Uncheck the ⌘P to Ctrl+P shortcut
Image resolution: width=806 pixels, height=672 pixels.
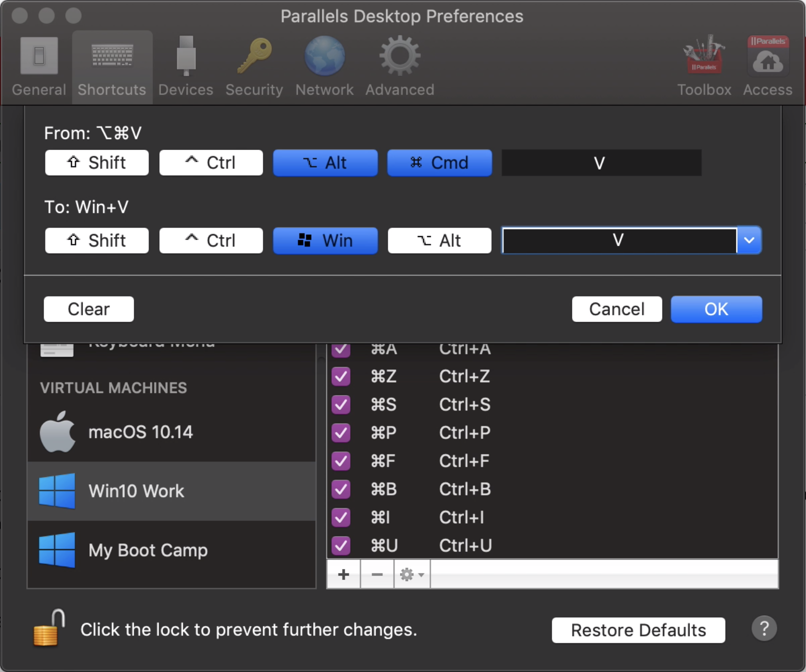coord(341,432)
